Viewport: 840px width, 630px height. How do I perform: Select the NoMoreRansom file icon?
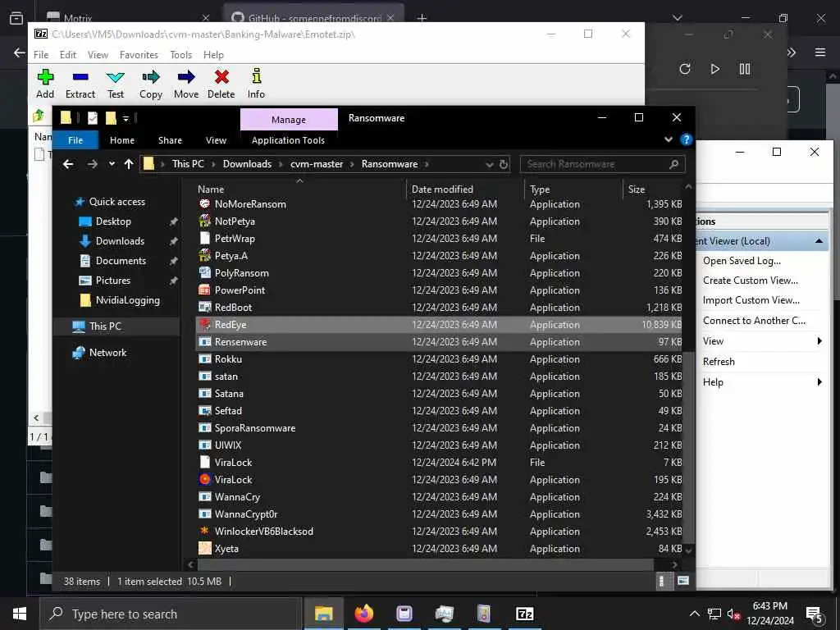coord(204,204)
